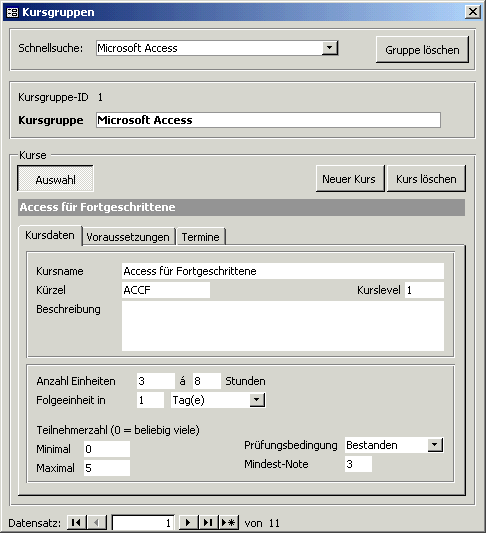Click the Kurs löschen button
Screen dimensions: 486x533
[426, 179]
